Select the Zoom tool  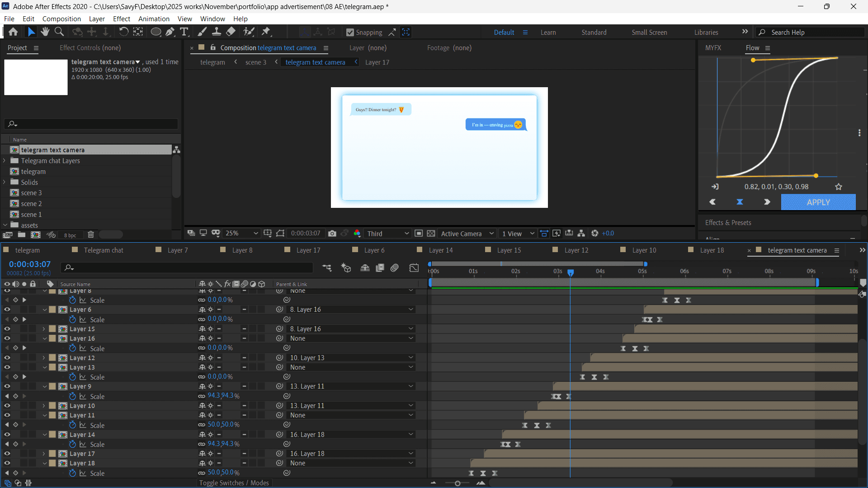point(59,32)
